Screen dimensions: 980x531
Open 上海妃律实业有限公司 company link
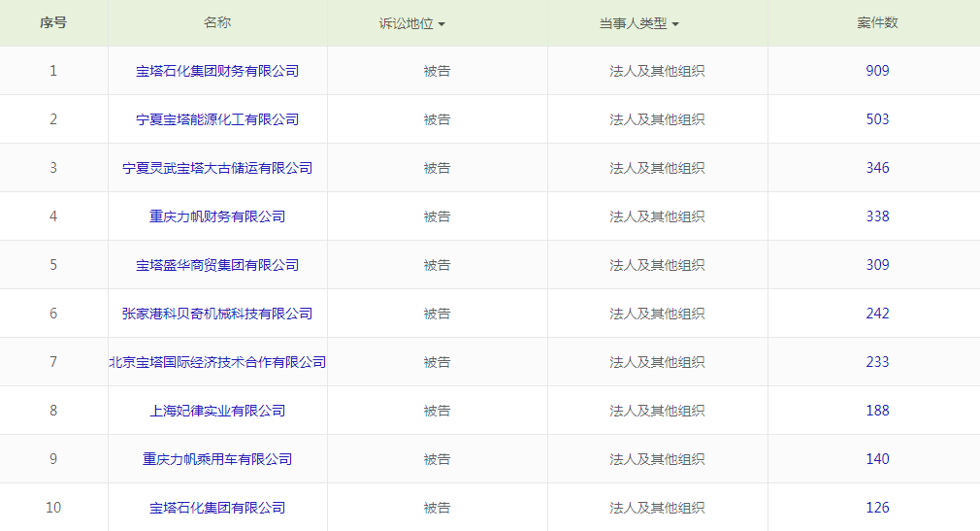tap(217, 411)
